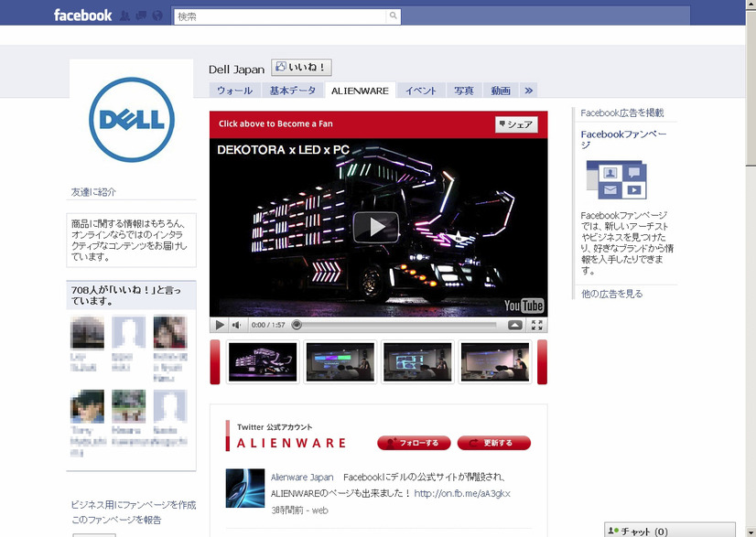Click the 更新する refresh button
756x537 pixels.
click(x=493, y=443)
